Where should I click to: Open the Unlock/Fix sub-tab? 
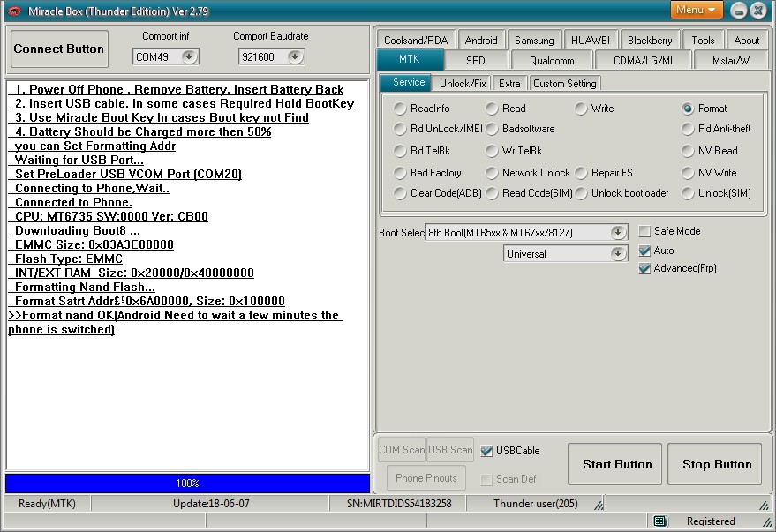tap(463, 84)
